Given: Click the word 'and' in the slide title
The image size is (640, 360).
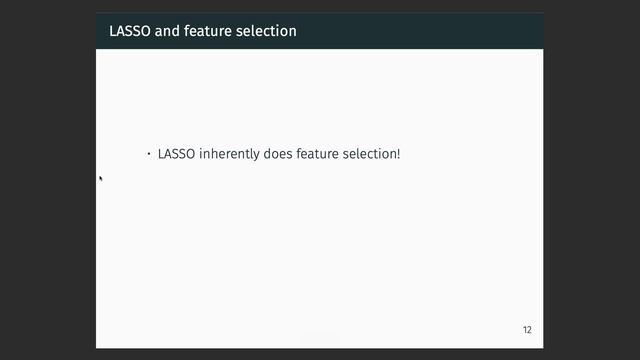Looking at the screenshot, I should (167, 31).
